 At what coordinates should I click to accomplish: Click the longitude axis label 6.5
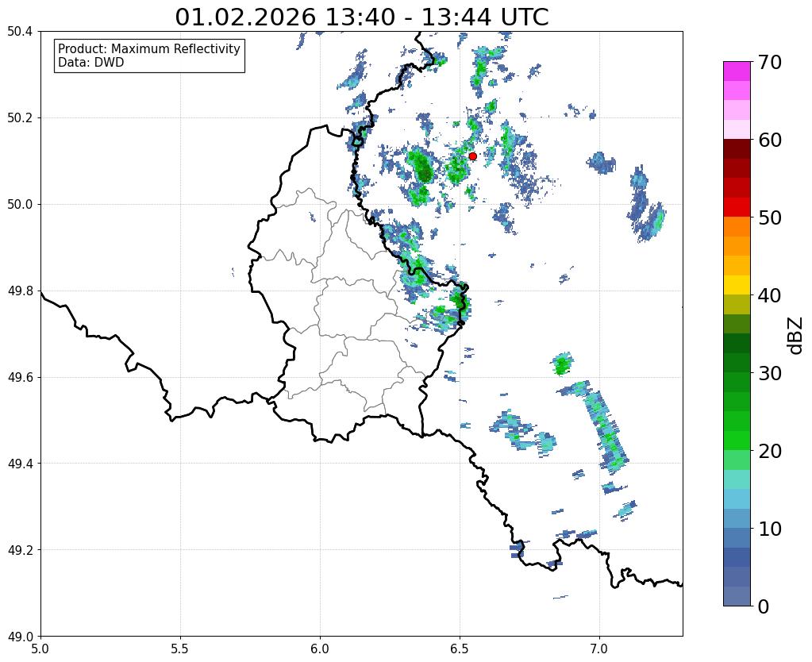(x=460, y=649)
